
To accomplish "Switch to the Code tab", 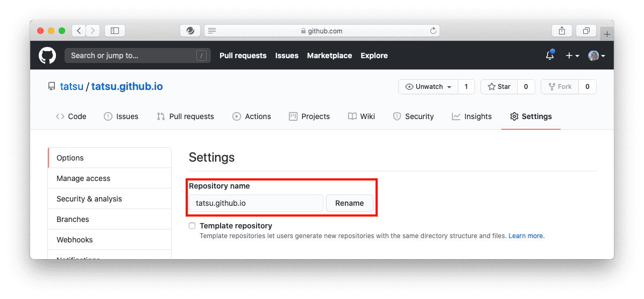I will 71,116.
